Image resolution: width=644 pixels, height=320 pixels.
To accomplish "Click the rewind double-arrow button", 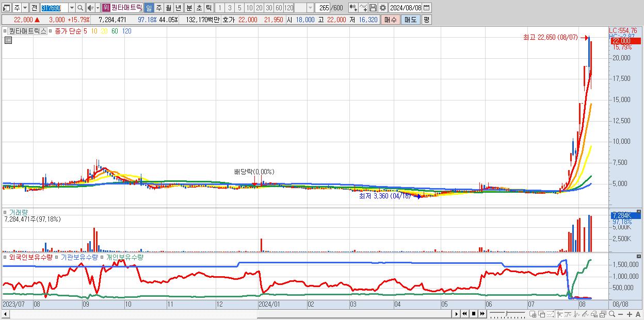I will point(464,314).
